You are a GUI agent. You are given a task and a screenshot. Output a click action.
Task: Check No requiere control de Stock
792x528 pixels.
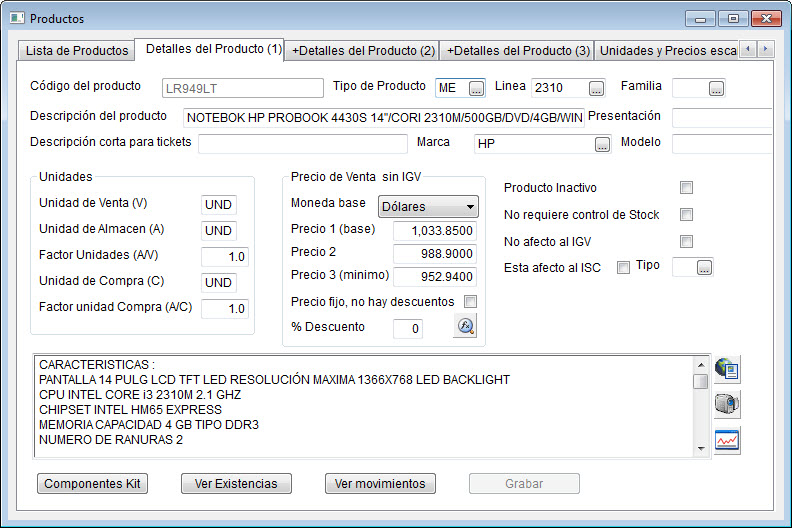click(x=686, y=215)
